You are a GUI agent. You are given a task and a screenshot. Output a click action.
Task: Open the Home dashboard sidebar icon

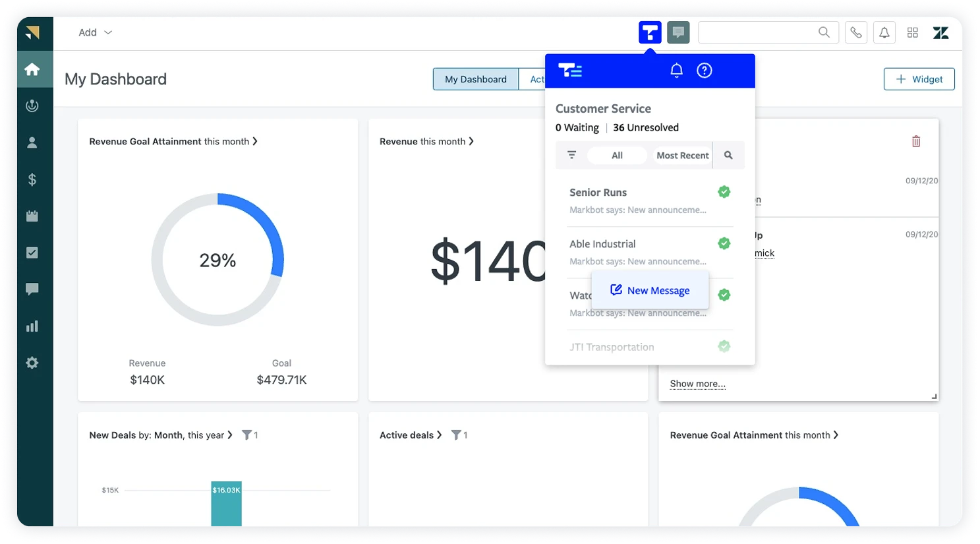[32, 69]
